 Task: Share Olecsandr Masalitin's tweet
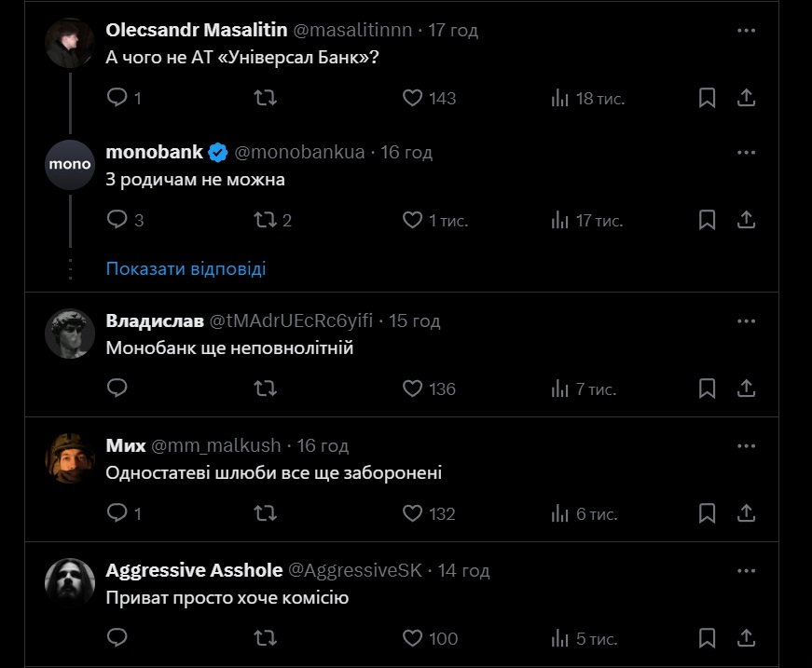pos(746,97)
